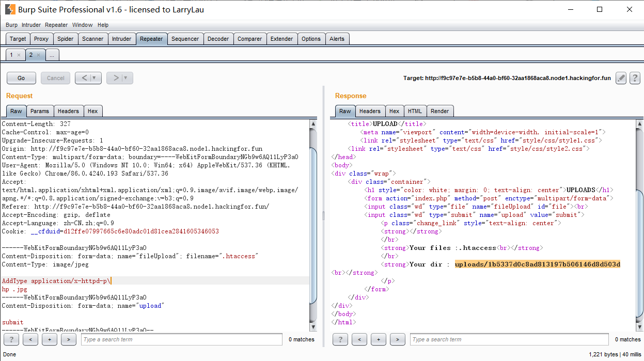Viewport: 644px width, 361px height.
Task: Click response search '+' options button
Action: (378, 339)
